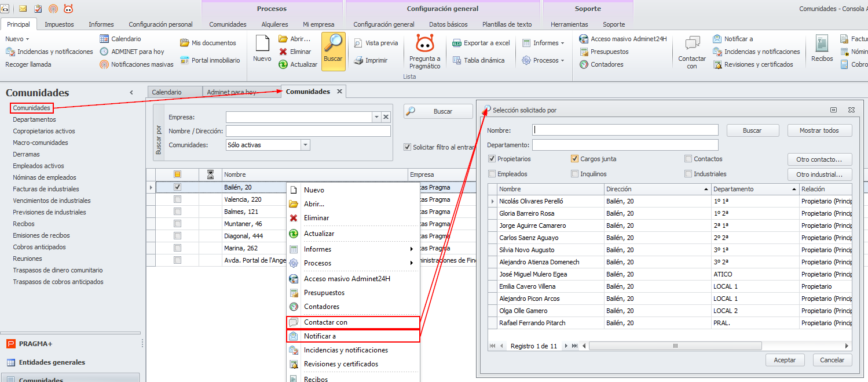This screenshot has height=382, width=868.
Task: Enable the Inquilinos checkbox
Action: click(575, 174)
